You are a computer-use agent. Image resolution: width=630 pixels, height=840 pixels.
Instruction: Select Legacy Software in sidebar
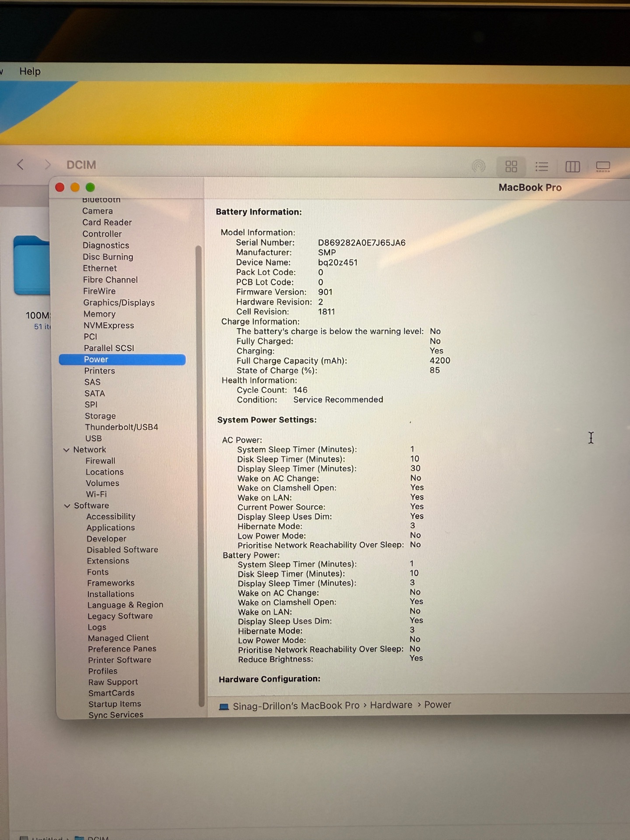pos(120,616)
